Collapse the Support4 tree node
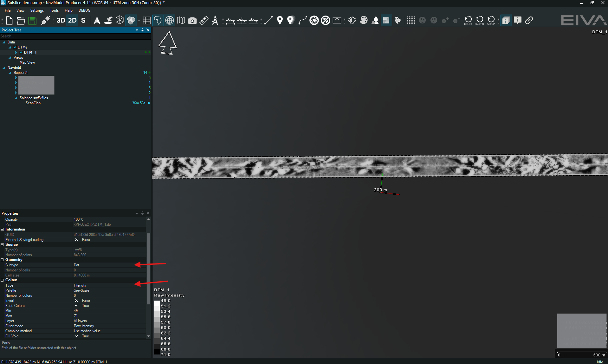The width and height of the screenshot is (608, 364). [x=10, y=73]
